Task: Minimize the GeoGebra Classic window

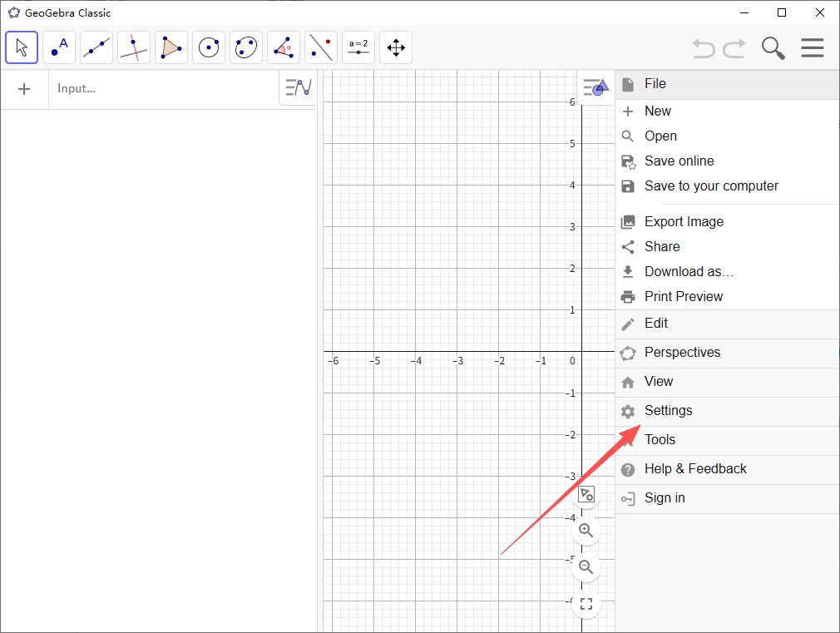Action: (744, 12)
